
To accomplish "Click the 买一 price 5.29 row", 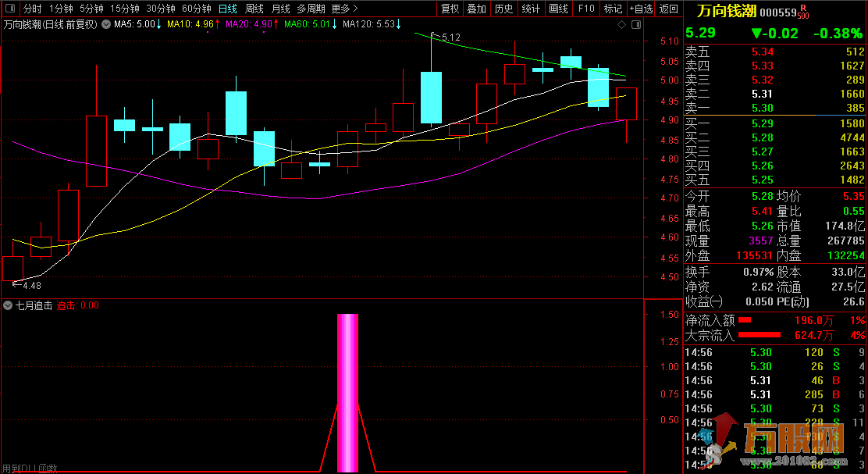I will pos(775,123).
